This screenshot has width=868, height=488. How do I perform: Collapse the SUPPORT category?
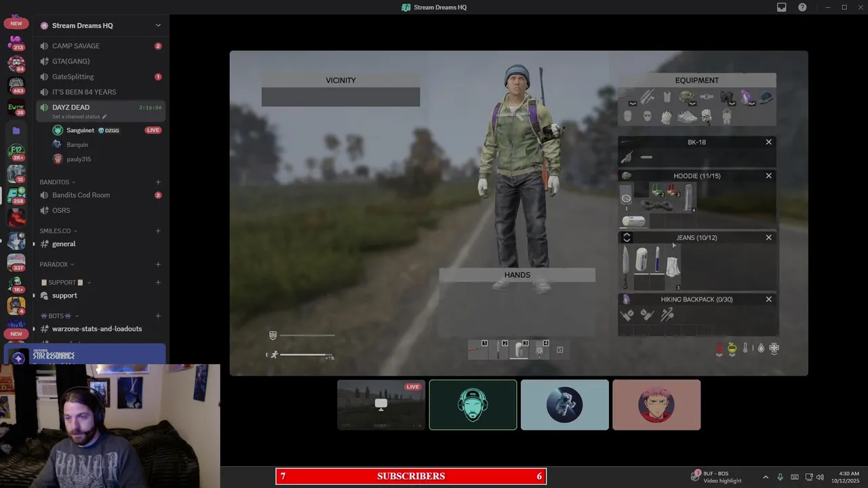tap(66, 283)
